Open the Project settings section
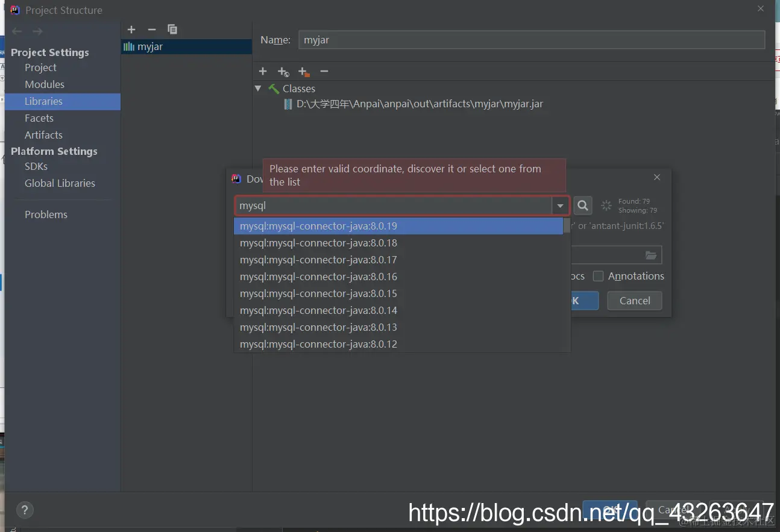Screen dimensions: 780x532 [x=40, y=67]
